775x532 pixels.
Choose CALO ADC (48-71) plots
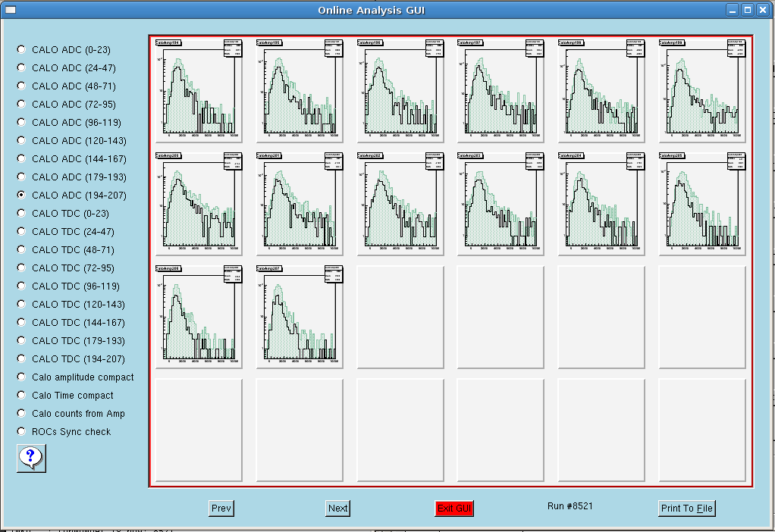(21, 86)
